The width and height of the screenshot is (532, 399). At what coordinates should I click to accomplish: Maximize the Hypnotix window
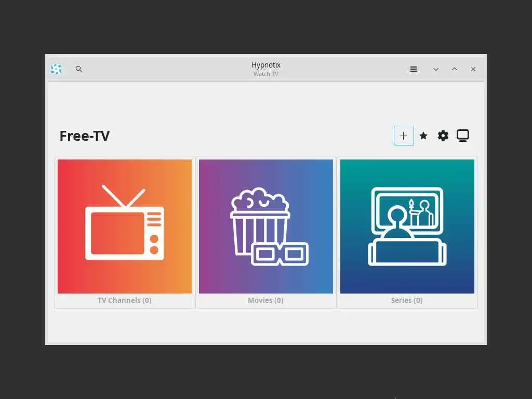[x=454, y=69]
